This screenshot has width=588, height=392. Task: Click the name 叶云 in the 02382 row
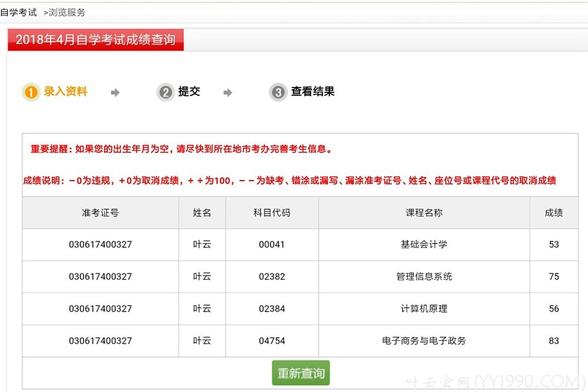(202, 277)
